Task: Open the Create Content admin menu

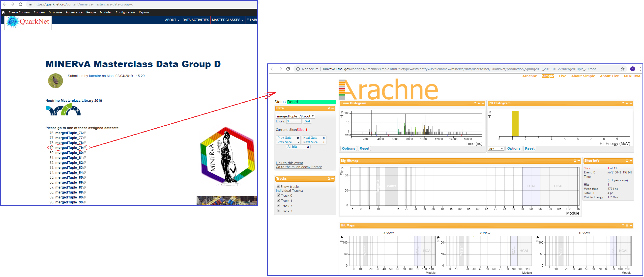Action: (19, 12)
